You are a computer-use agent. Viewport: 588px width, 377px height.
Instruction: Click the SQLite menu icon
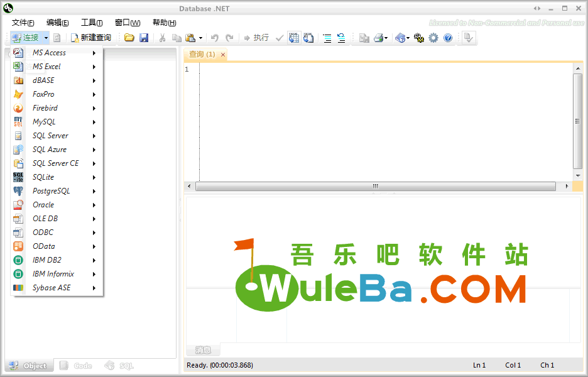[18, 177]
